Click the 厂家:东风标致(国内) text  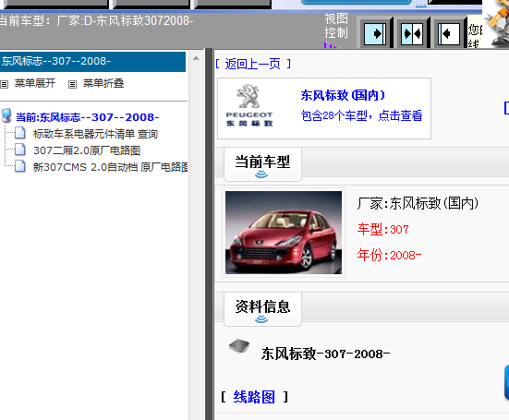418,203
